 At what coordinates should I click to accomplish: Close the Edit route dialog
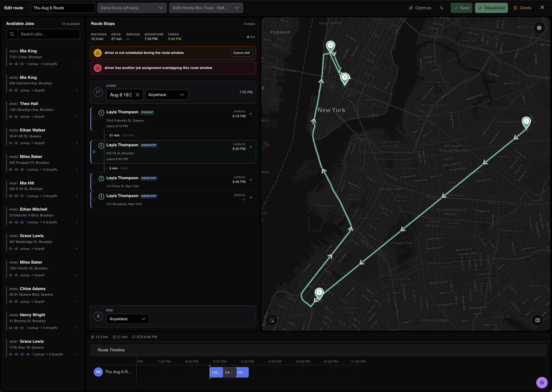click(542, 7)
